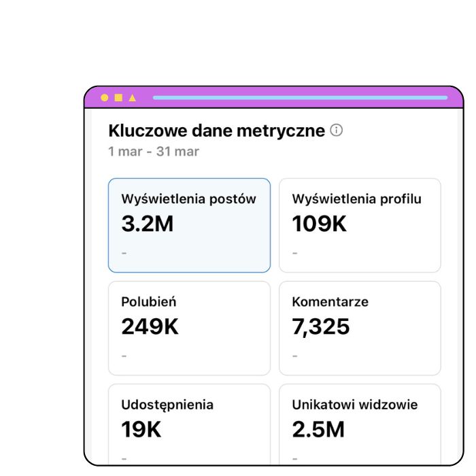
Task: Select the Wyświetlenia postów metric card
Action: 189,225
